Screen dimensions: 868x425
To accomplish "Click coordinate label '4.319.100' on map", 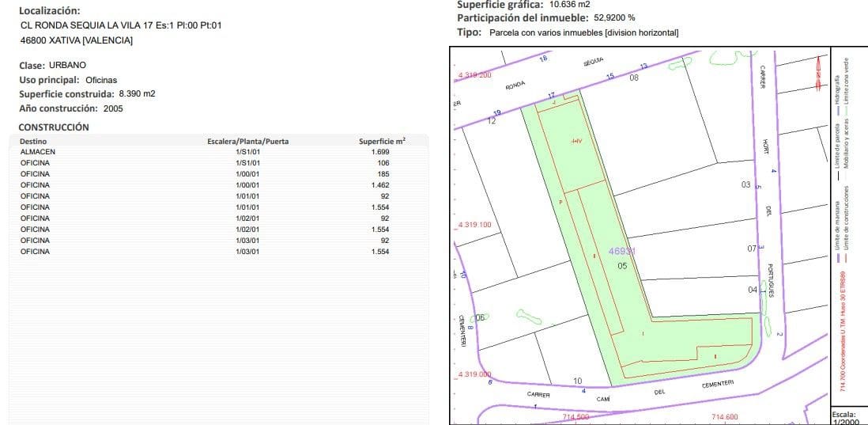I will coord(474,226).
